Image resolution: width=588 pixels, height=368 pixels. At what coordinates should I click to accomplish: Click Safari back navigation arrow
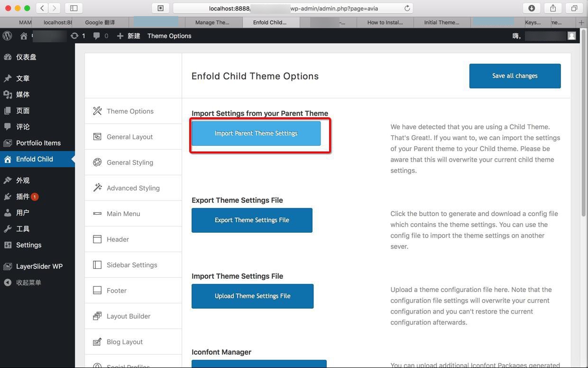coord(42,8)
